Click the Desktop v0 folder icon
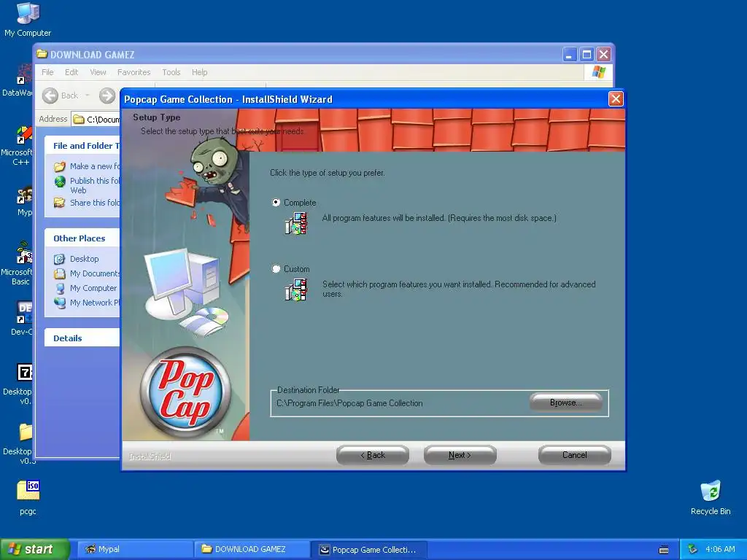The image size is (747, 560). click(x=26, y=432)
